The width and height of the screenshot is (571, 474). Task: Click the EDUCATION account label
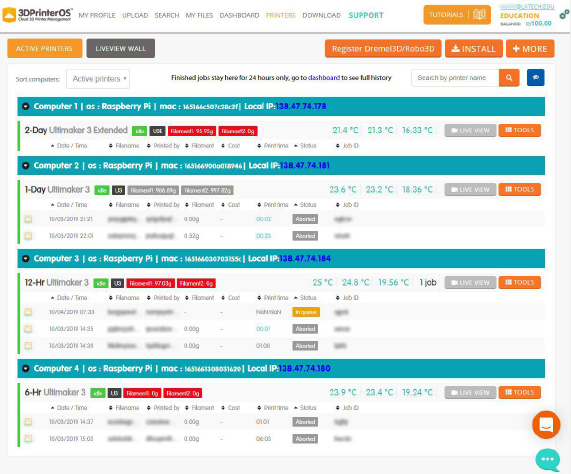[520, 16]
